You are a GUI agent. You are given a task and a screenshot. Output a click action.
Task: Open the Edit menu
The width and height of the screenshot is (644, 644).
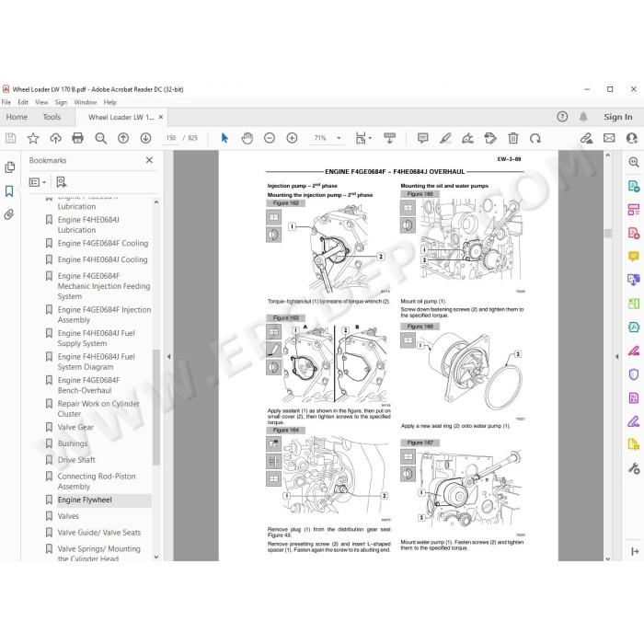[x=23, y=102]
